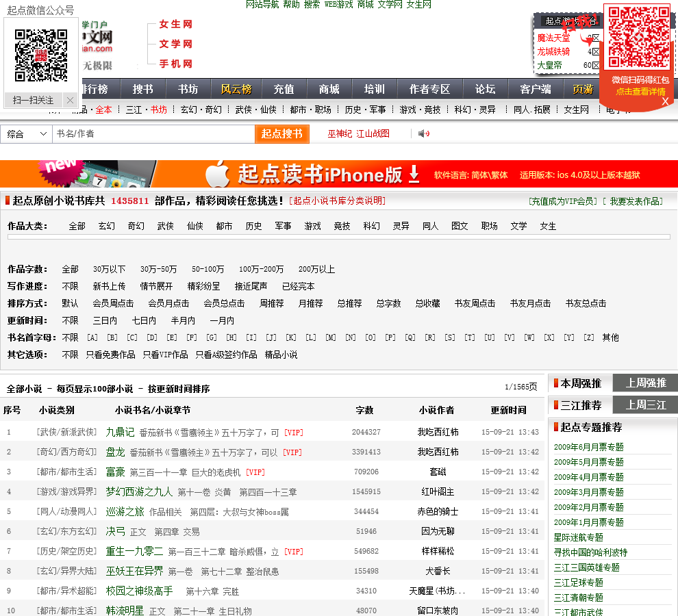Image resolution: width=678 pixels, height=616 pixels.
Task: Sort by 总推荐
Action: pyautogui.click(x=349, y=303)
